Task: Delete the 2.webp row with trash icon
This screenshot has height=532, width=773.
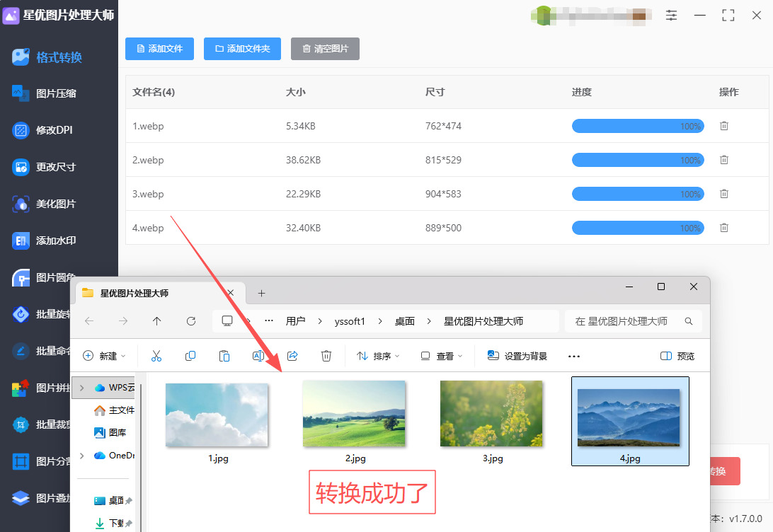Action: click(x=723, y=160)
